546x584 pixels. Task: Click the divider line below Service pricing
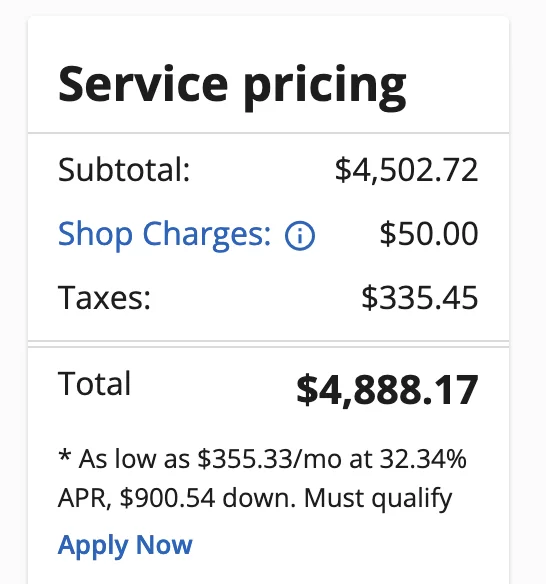[x=268, y=133]
